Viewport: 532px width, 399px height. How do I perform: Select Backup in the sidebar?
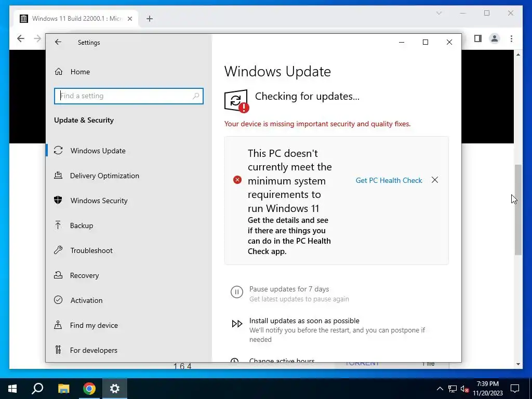coord(82,225)
